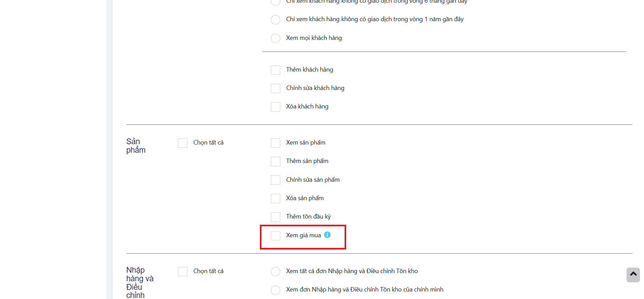Select Xem mọi khách hàng radio
Image resolution: width=644 pixels, height=299 pixels.
tap(276, 38)
